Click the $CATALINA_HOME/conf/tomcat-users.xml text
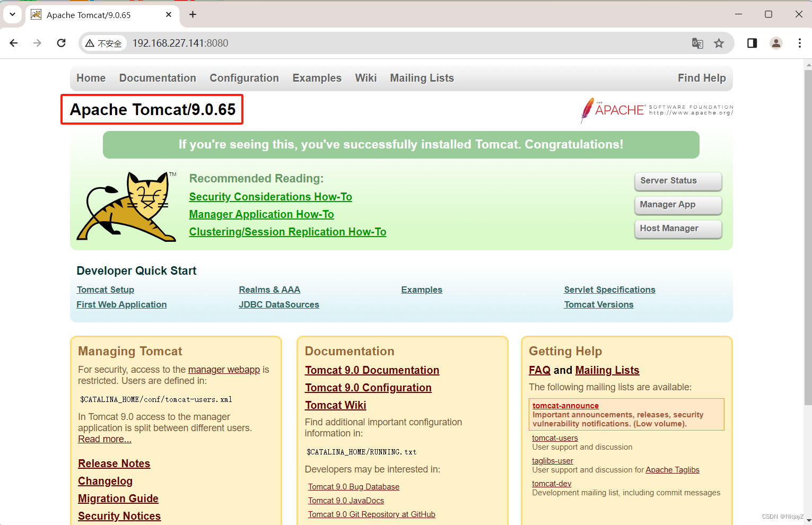The height and width of the screenshot is (525, 812). tap(156, 399)
